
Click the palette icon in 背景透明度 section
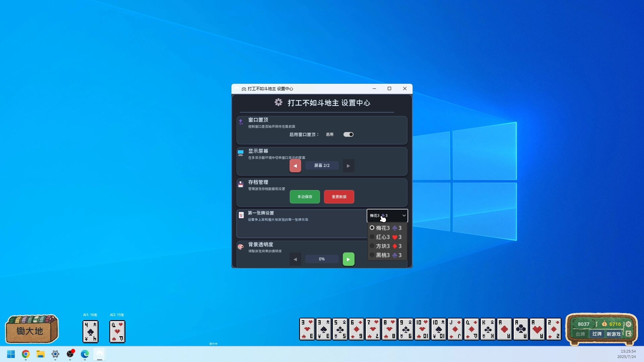[241, 247]
